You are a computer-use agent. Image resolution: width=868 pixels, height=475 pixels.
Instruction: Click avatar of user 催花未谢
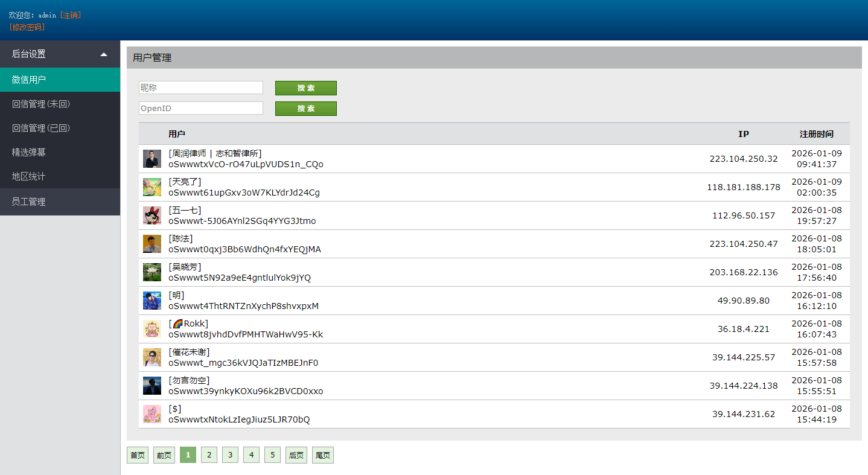click(152, 357)
